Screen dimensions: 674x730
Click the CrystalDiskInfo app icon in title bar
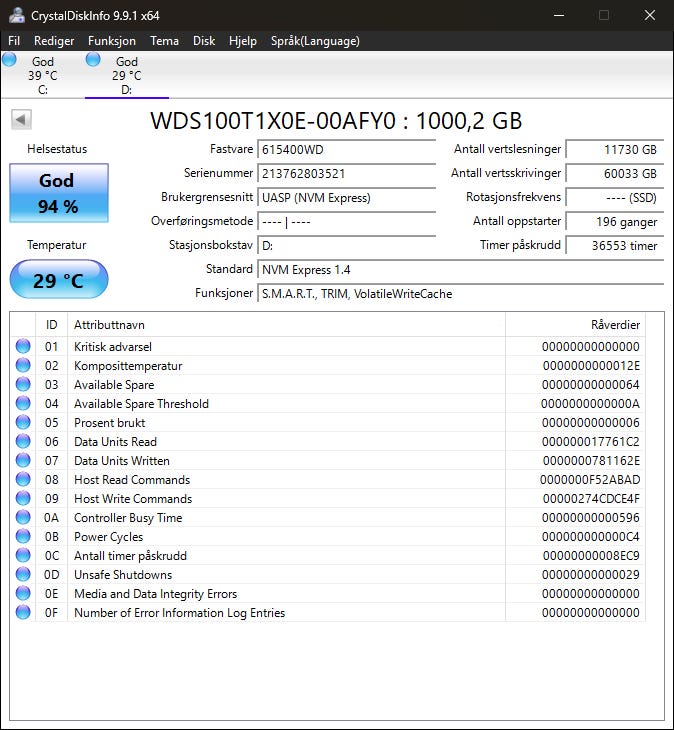click(17, 15)
